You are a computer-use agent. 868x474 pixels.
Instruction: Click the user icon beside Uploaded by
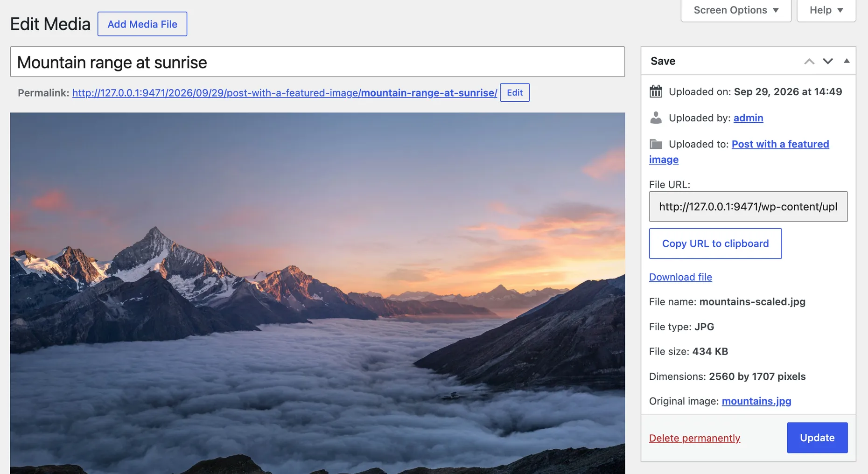(x=656, y=118)
